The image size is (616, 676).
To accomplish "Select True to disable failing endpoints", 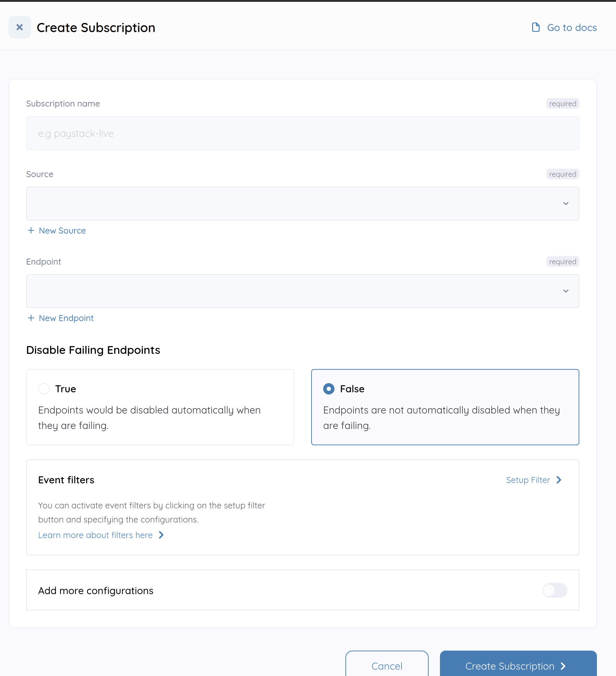I will point(44,389).
